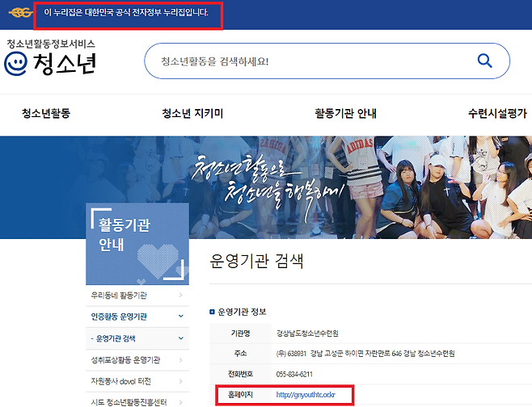Click the 운영기관 정보 section title
The height and width of the screenshot is (407, 532).
pos(242,312)
